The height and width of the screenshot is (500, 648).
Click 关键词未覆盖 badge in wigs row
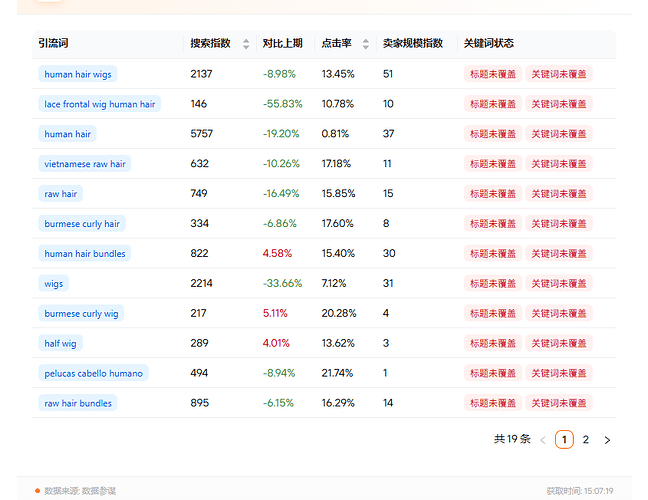(x=559, y=284)
